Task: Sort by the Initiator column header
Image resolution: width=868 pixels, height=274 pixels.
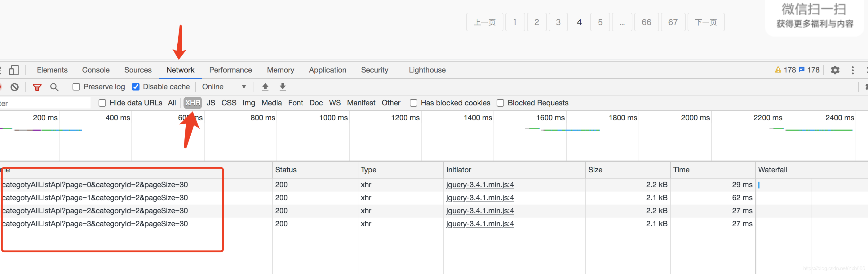Action: pyautogui.click(x=515, y=170)
